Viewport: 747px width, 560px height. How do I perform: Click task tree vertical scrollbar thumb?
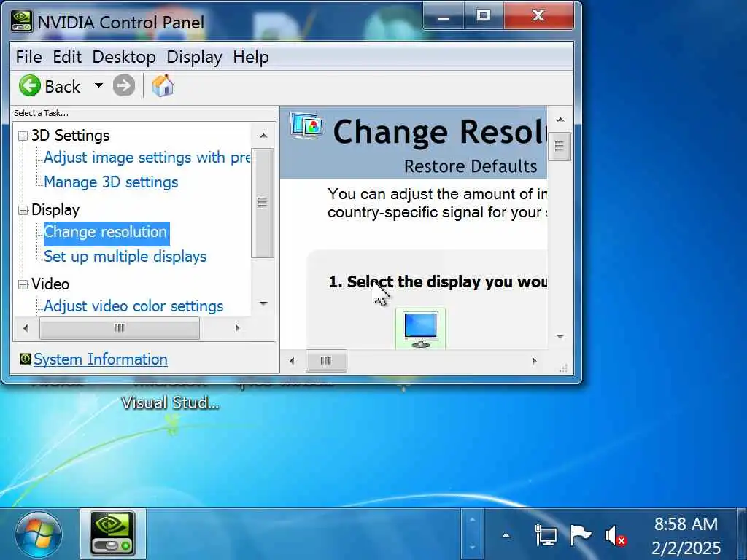click(263, 203)
